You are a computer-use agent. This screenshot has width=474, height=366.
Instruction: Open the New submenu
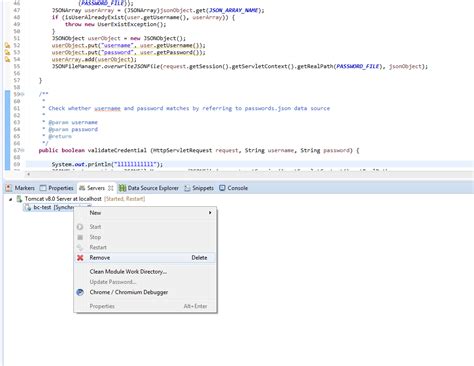click(145, 213)
